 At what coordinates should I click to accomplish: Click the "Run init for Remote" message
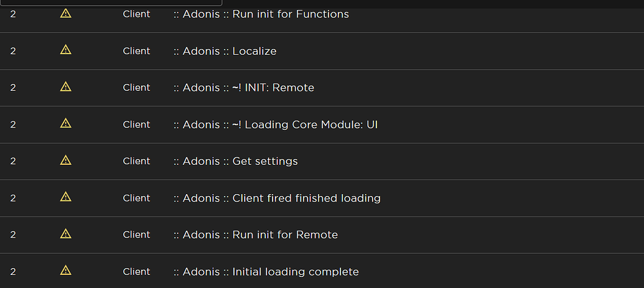[x=255, y=235]
